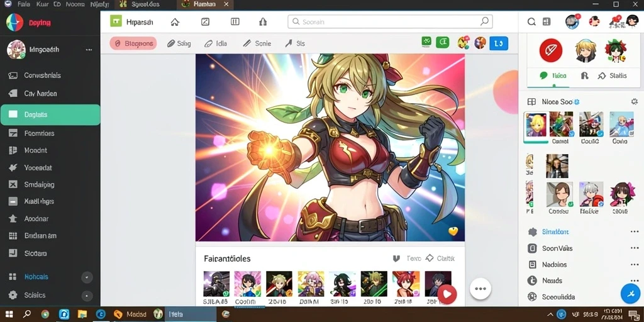Open the gear icon beside Nloce Soo

pos(634,101)
